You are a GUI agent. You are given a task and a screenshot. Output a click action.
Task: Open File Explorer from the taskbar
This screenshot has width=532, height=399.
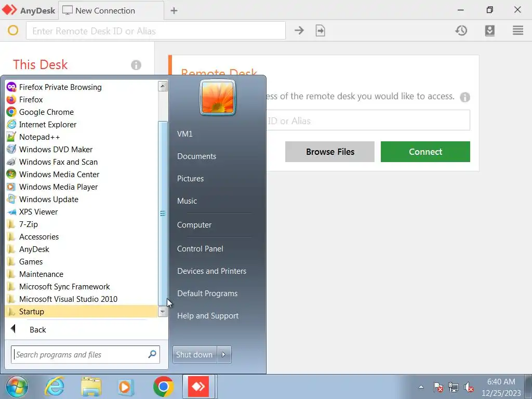(x=91, y=387)
